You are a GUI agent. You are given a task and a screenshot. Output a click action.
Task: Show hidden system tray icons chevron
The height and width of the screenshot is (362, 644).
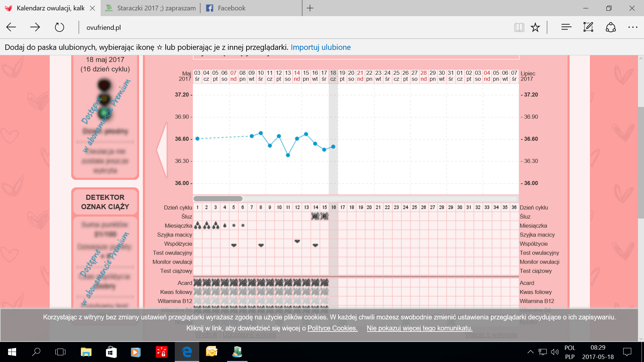(x=530, y=352)
